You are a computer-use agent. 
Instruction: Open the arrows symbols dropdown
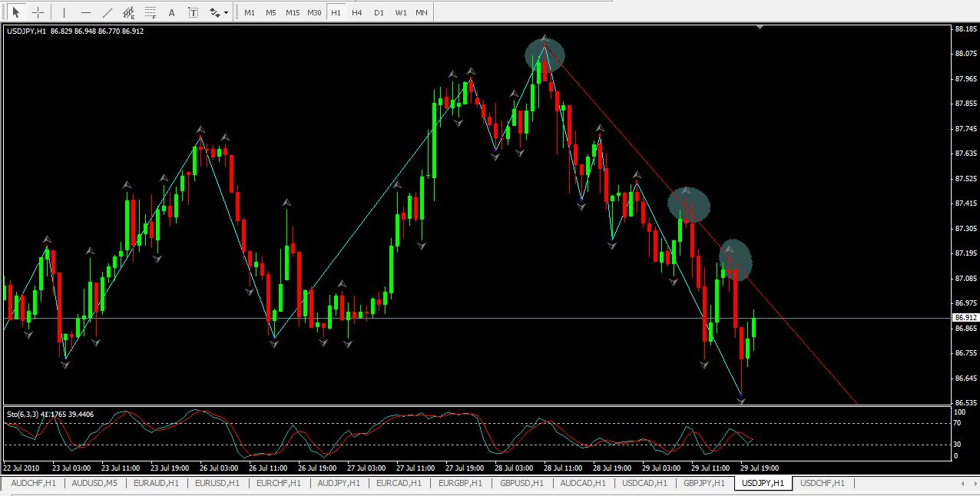pos(218,12)
